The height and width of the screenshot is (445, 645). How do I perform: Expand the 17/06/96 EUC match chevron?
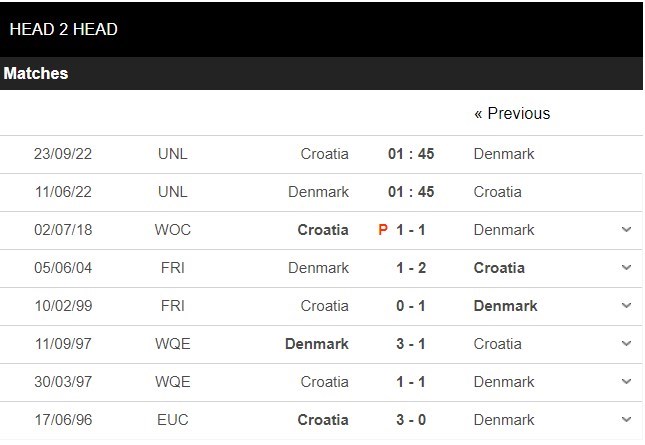click(626, 419)
